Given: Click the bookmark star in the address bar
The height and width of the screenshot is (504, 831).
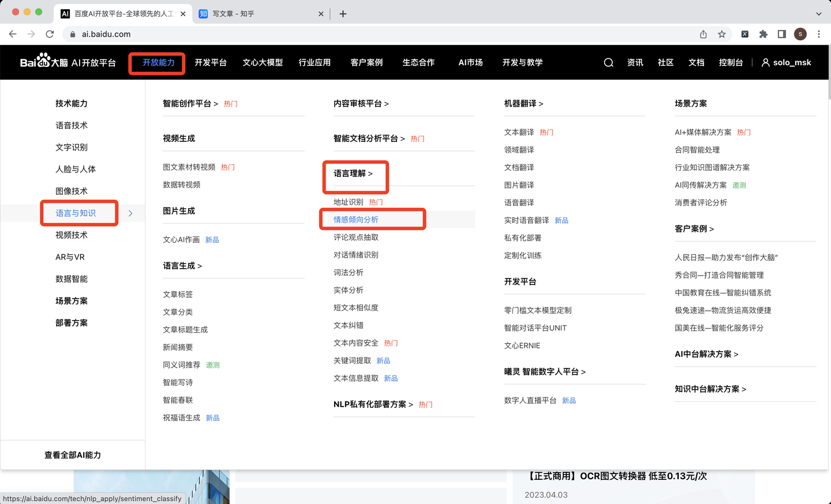Looking at the screenshot, I should click(723, 34).
